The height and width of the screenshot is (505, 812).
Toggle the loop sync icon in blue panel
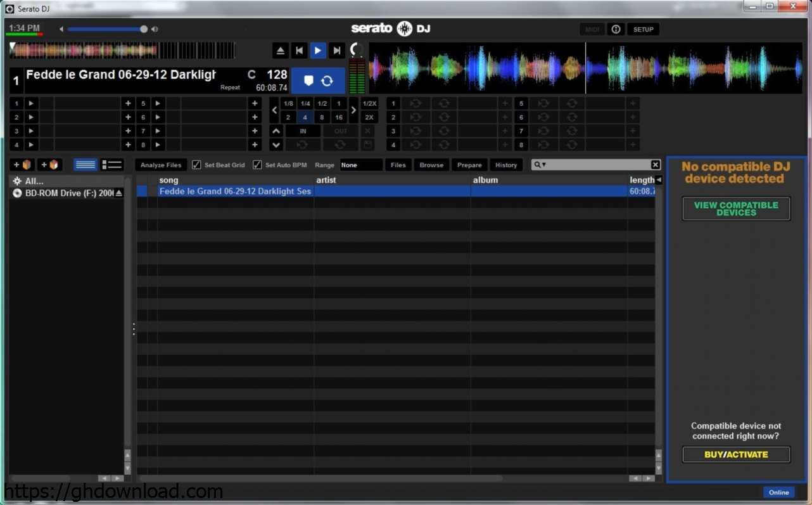pyautogui.click(x=327, y=80)
